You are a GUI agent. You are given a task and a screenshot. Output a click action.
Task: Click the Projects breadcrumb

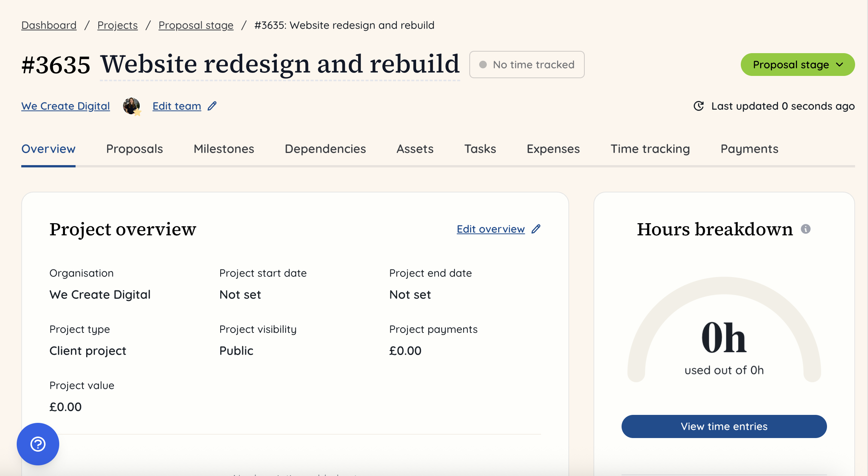tap(117, 25)
